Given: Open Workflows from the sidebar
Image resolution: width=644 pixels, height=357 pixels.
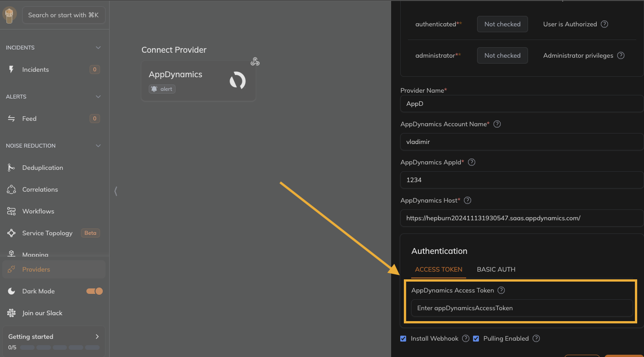Looking at the screenshot, I should point(54,211).
